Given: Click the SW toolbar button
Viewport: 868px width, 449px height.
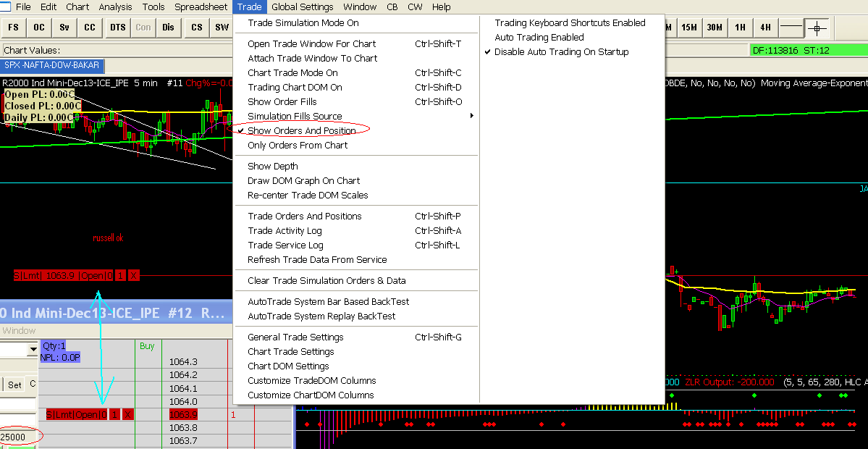Looking at the screenshot, I should 222,27.
